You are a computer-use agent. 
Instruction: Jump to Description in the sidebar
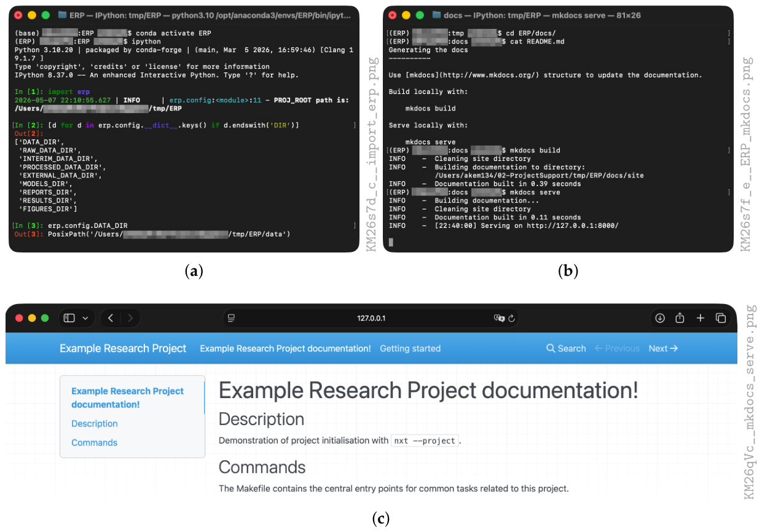[x=95, y=424]
